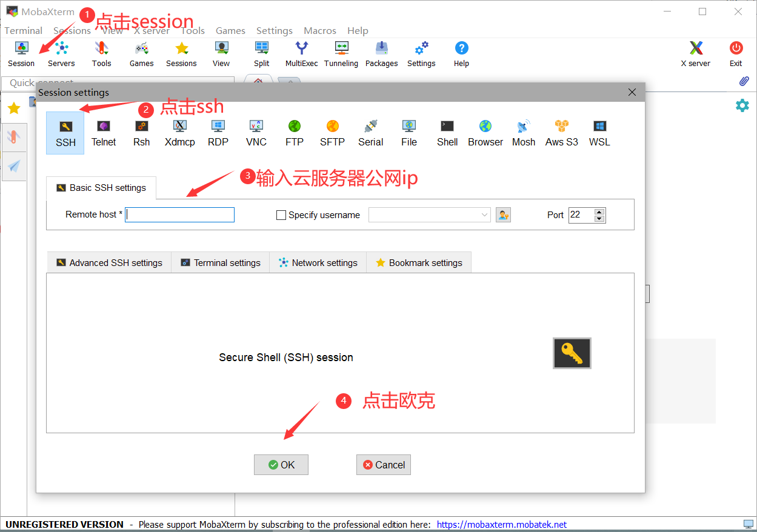Increase the Port number with up arrow

click(599, 211)
